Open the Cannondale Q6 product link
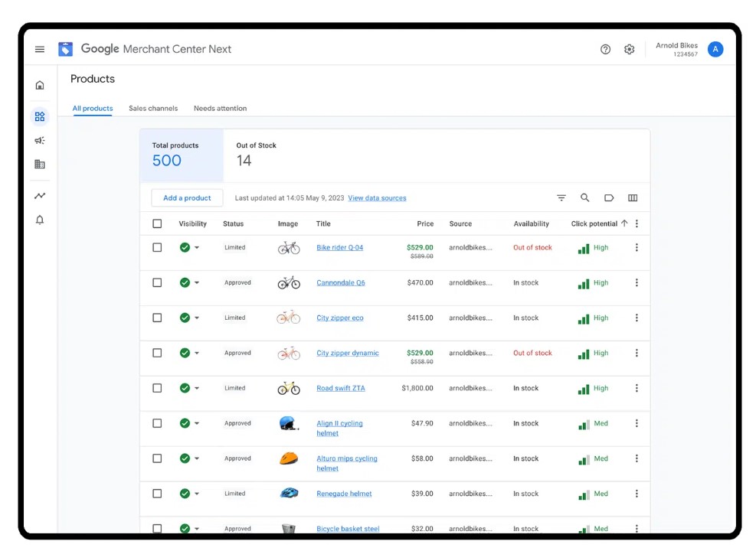The image size is (756, 551). click(x=341, y=282)
